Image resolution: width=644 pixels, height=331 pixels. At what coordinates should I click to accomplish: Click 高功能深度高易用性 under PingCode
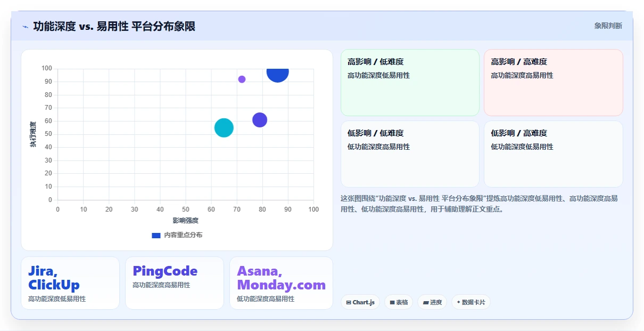(161, 285)
